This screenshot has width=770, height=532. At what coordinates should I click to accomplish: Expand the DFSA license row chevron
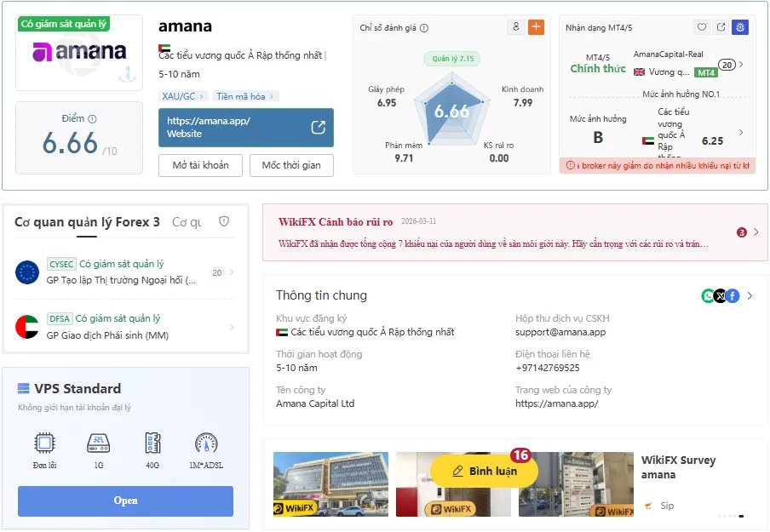click(232, 327)
